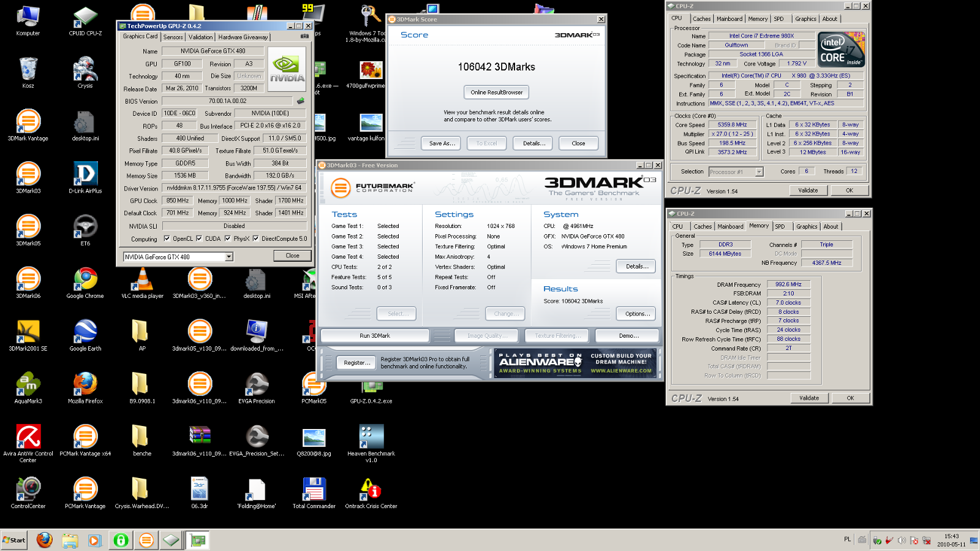Open the Google Earth desktop icon
The height and width of the screenshot is (551, 980).
[85, 335]
